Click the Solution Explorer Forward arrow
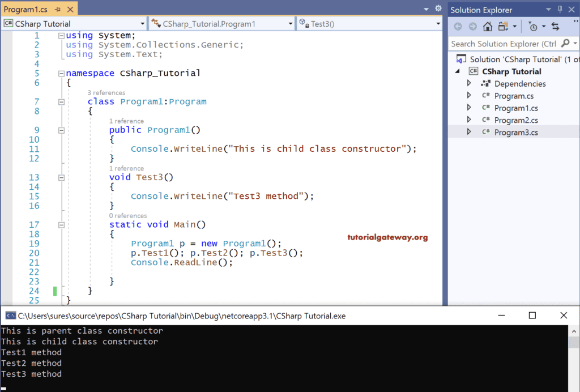This screenshot has height=392, width=580. click(473, 27)
